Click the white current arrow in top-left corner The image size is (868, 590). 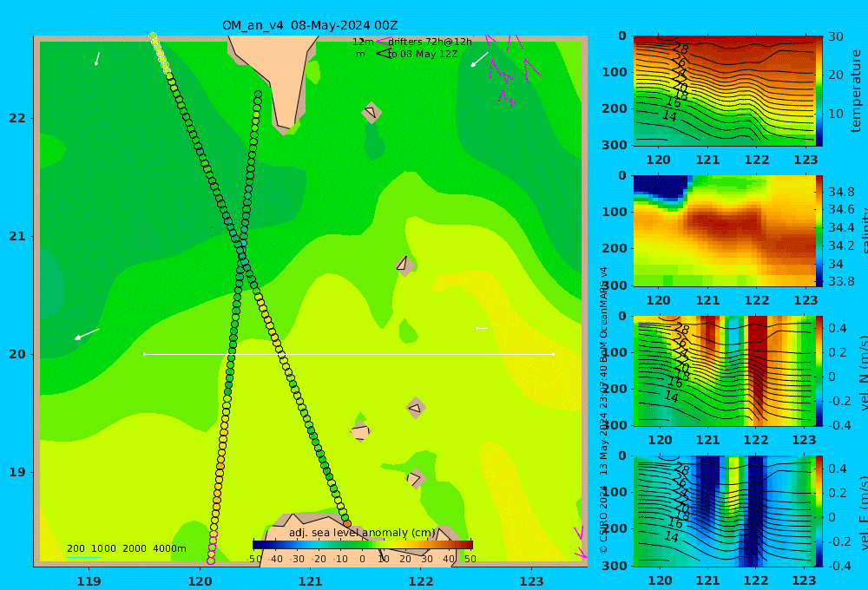pos(97,59)
